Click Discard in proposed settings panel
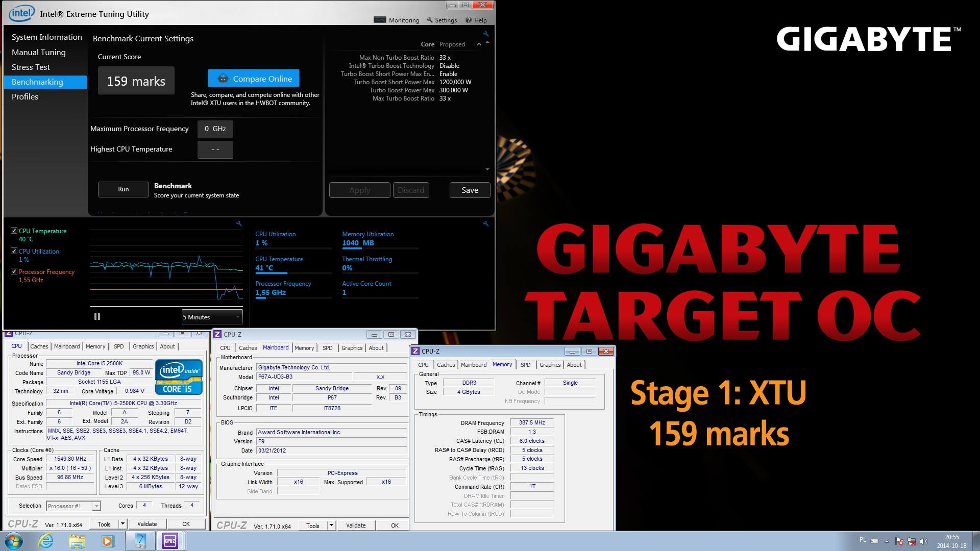Viewport: 980px width, 551px height. [x=411, y=190]
